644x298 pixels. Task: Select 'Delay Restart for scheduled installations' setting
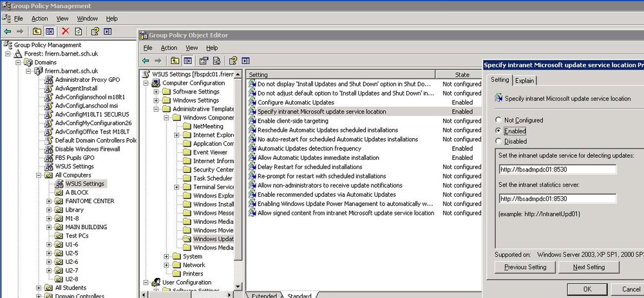[310, 167]
